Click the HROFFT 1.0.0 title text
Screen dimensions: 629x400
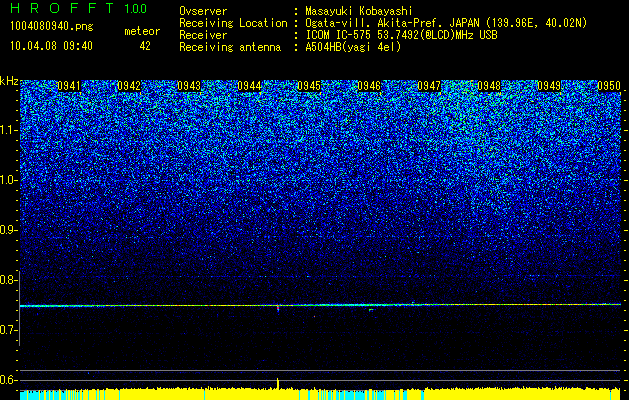pyautogui.click(x=79, y=8)
